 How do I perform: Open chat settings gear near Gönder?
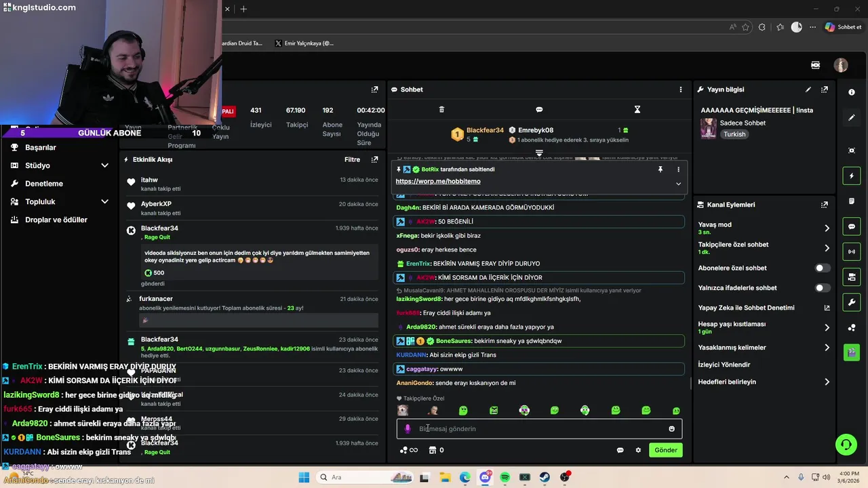(638, 450)
